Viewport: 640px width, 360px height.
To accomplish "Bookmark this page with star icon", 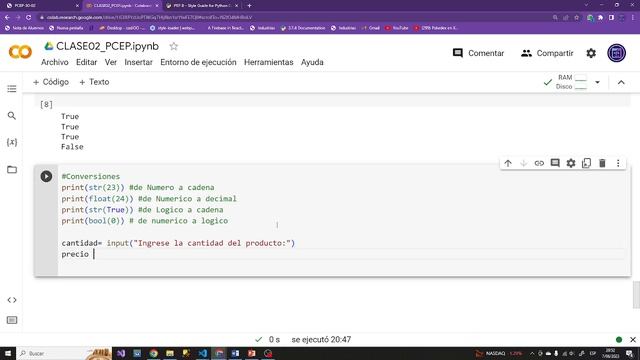I will pos(577,17).
